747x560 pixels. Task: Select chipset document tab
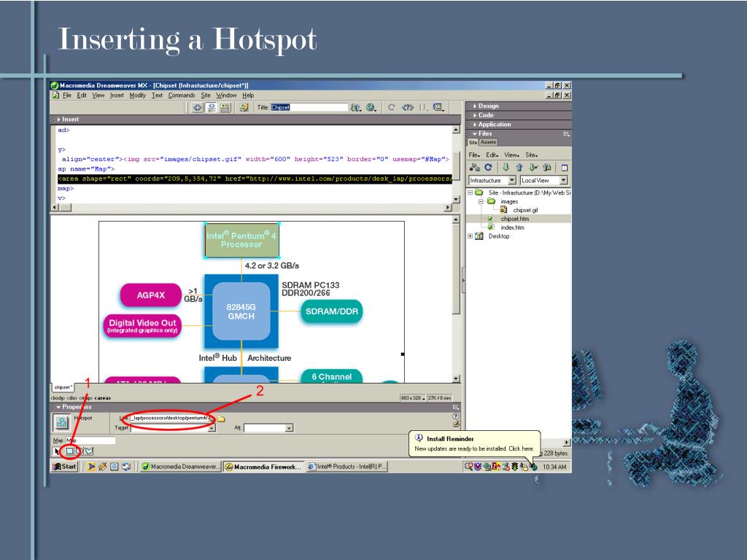coord(63,387)
